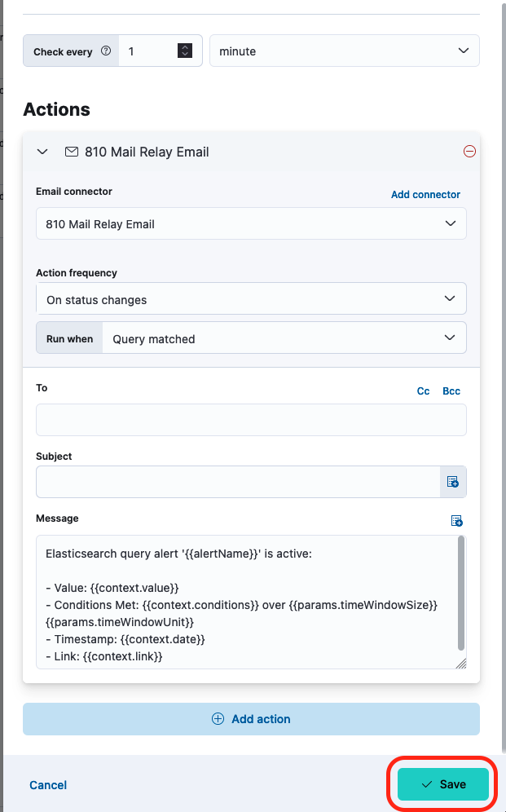Click Cancel to discard the rule
The image size is (506, 812).
(x=48, y=785)
